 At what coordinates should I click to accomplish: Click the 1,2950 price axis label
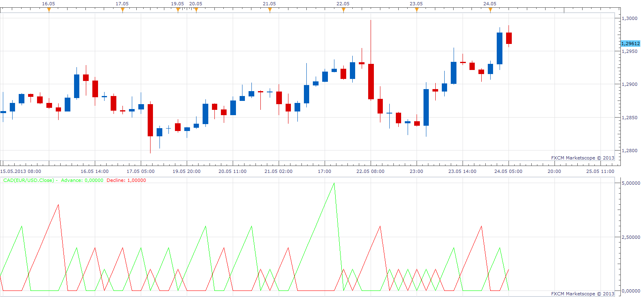click(630, 51)
